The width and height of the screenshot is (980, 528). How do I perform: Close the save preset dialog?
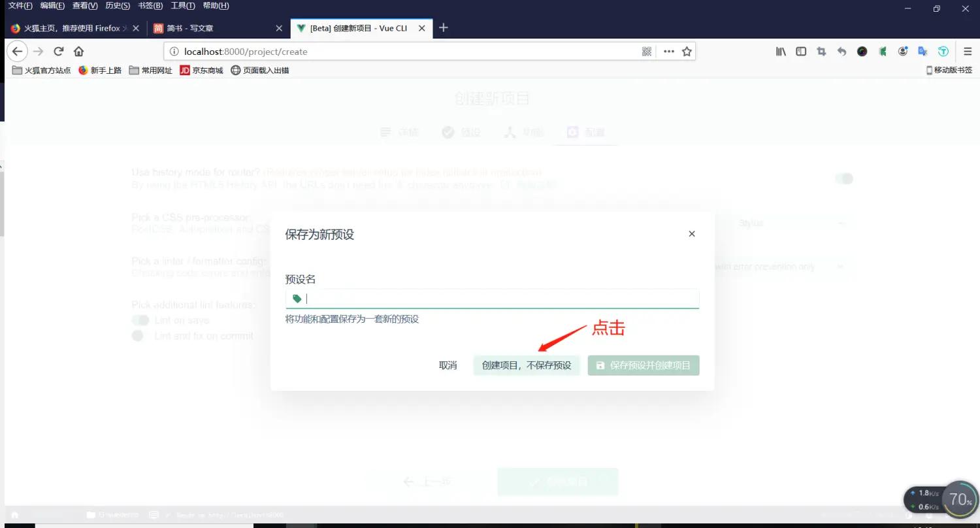pos(692,234)
